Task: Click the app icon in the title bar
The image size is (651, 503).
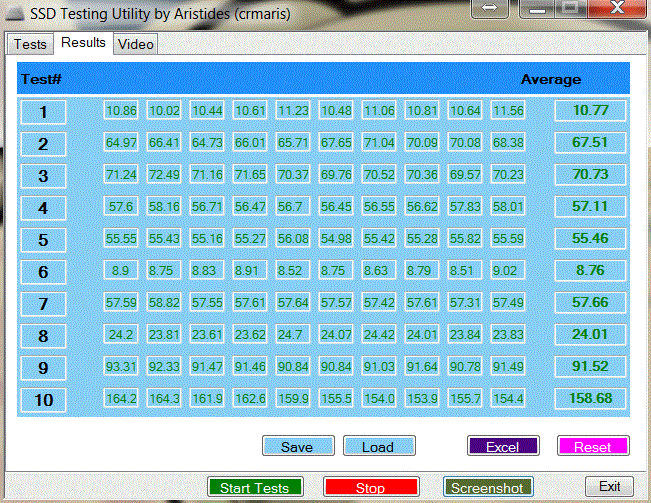Action: pyautogui.click(x=13, y=13)
